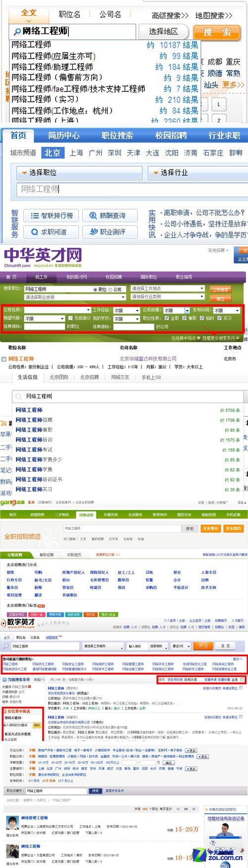Switch to the 职位名 search tab
248x868 pixels.
click(69, 15)
